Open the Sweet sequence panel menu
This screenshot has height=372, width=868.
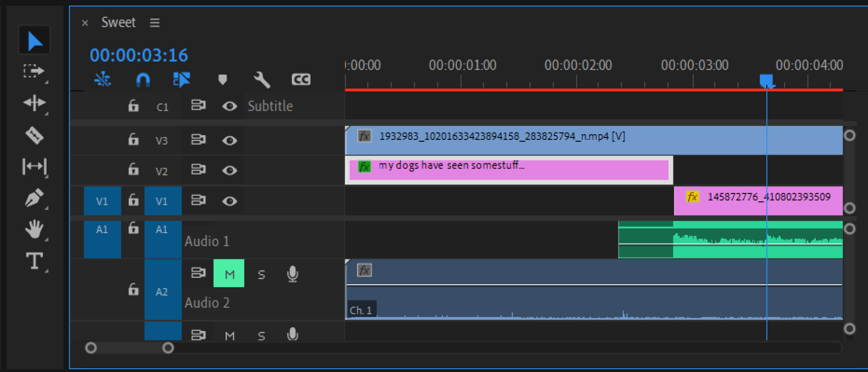pos(155,23)
